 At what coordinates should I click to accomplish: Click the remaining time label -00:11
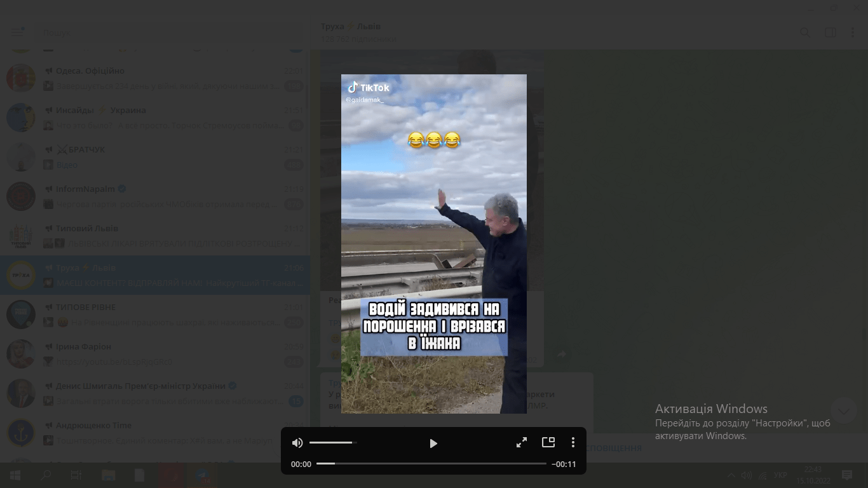coord(564,464)
